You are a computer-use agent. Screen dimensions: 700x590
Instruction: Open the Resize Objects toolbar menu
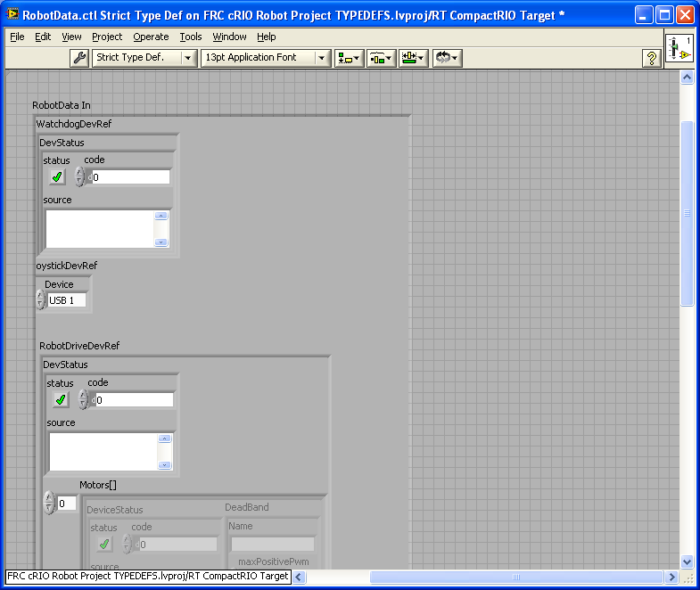click(414, 58)
